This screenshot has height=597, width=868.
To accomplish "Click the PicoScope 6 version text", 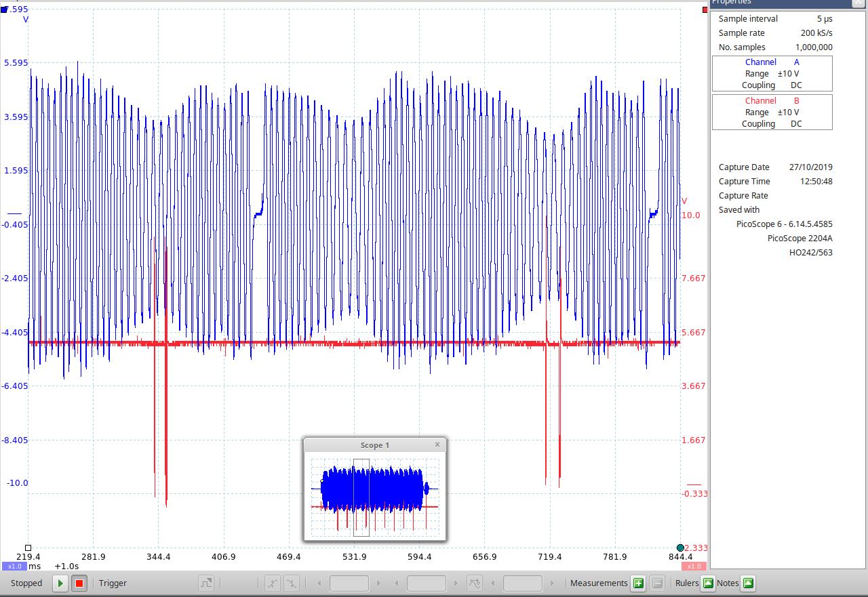I will coord(785,224).
